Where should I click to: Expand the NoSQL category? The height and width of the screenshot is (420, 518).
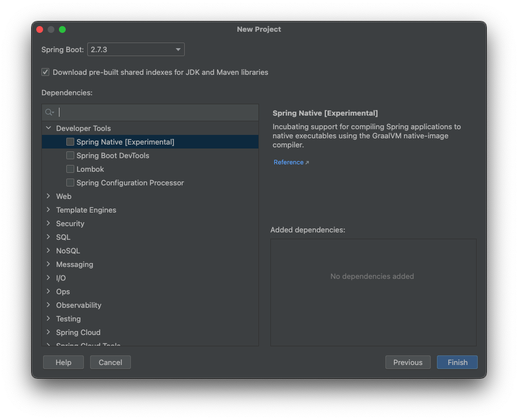pyautogui.click(x=49, y=250)
